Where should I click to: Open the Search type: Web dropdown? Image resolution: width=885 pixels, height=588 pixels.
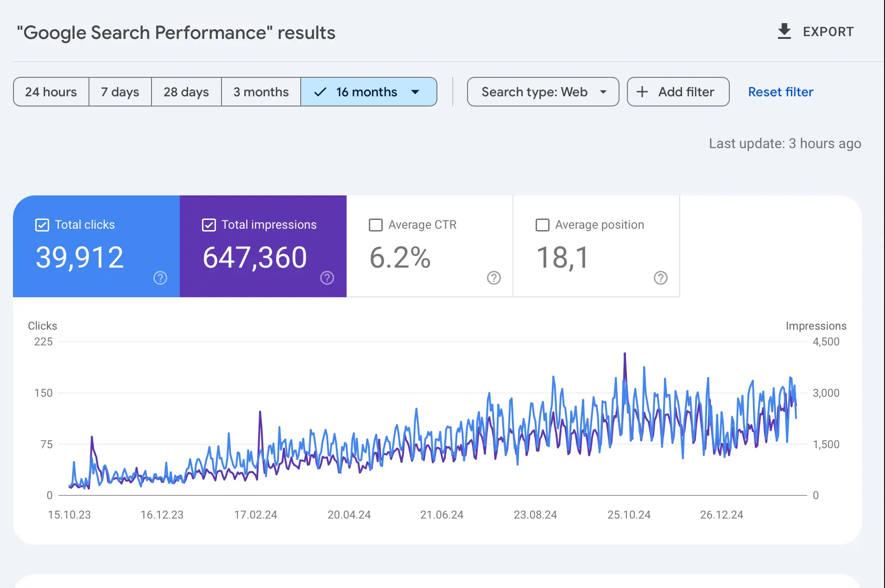point(543,92)
